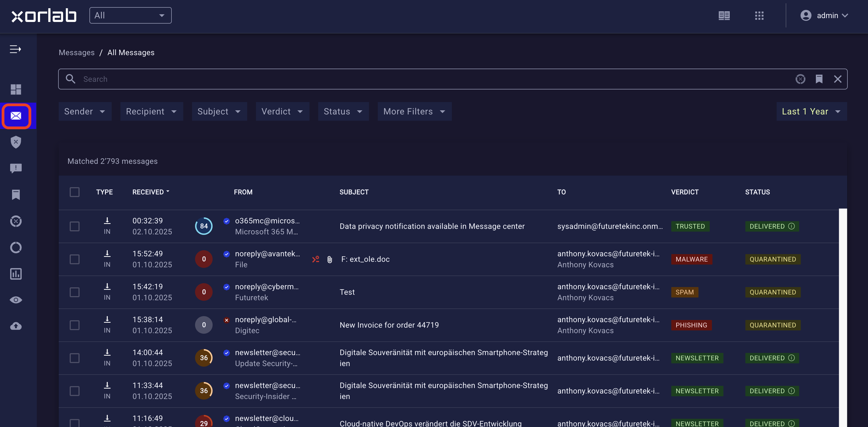Expand More Filters dropdown
Screen dimensions: 868x427
[415, 112]
